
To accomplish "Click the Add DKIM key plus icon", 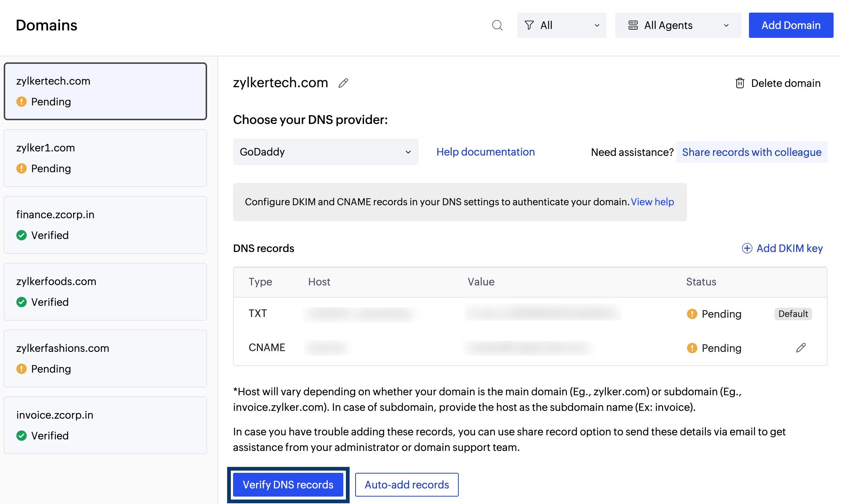I will pyautogui.click(x=747, y=248).
